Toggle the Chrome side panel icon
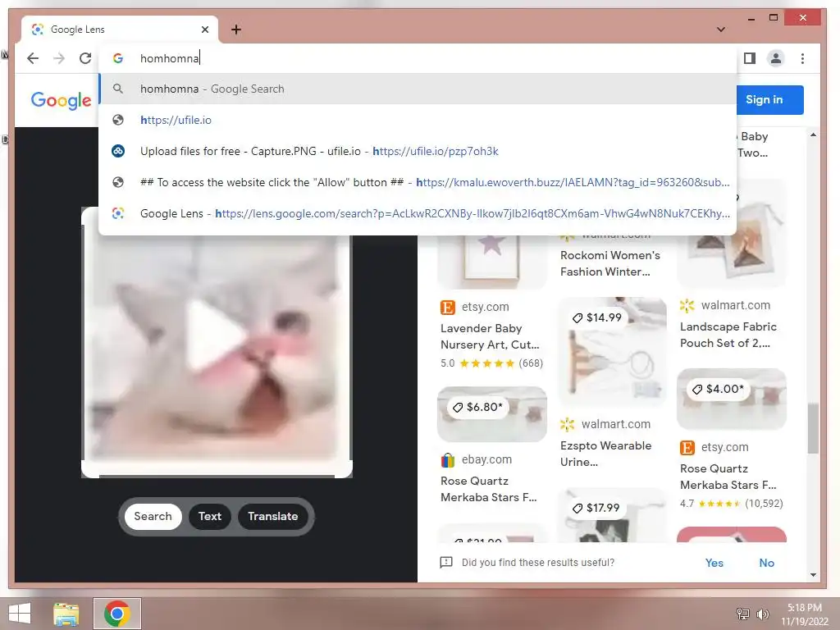840x630 pixels. pyautogui.click(x=750, y=58)
